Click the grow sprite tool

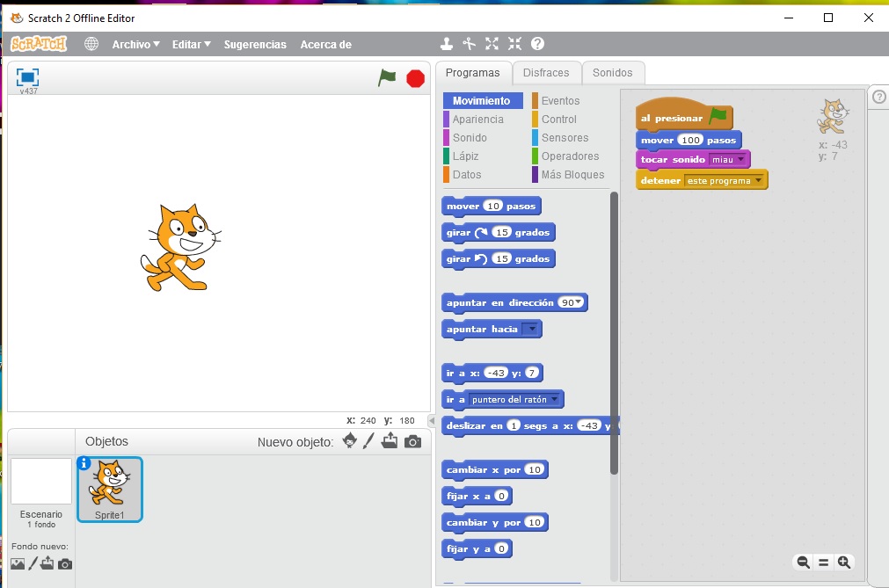pyautogui.click(x=492, y=42)
